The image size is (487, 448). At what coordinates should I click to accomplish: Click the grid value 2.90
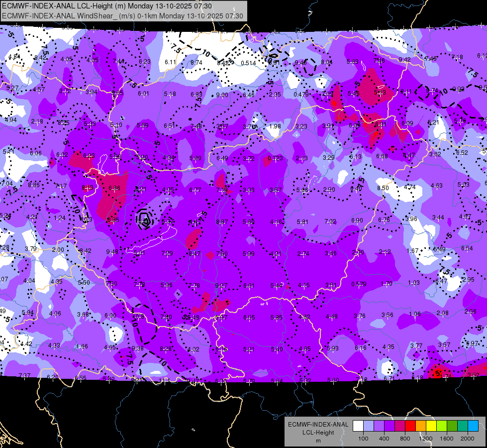(x=329, y=189)
